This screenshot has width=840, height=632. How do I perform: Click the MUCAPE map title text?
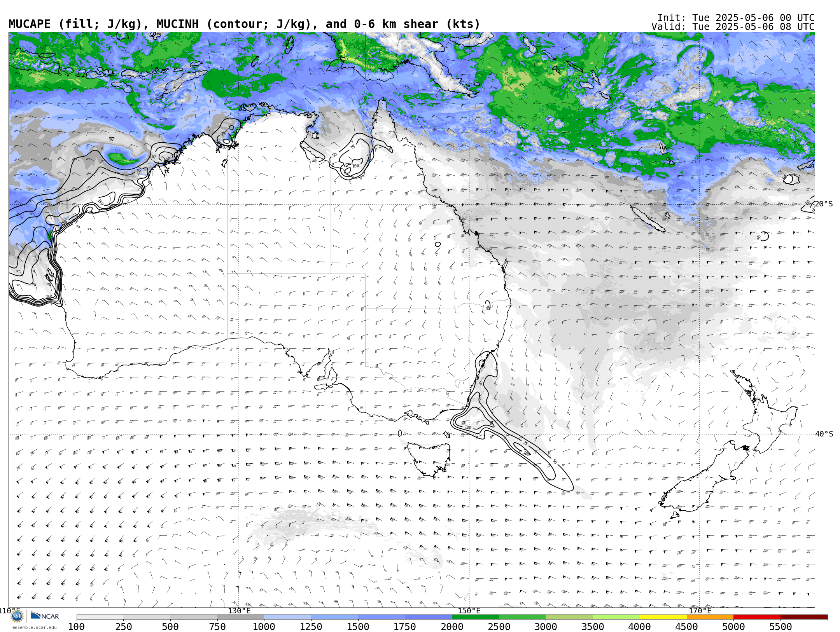point(244,24)
